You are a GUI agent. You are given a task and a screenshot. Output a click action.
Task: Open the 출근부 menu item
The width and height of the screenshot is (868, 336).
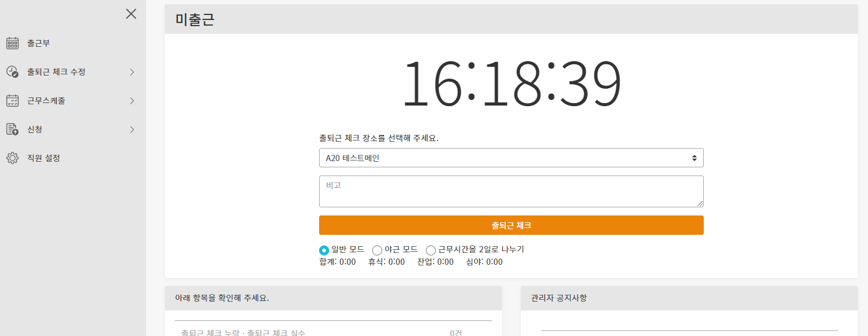[x=38, y=43]
